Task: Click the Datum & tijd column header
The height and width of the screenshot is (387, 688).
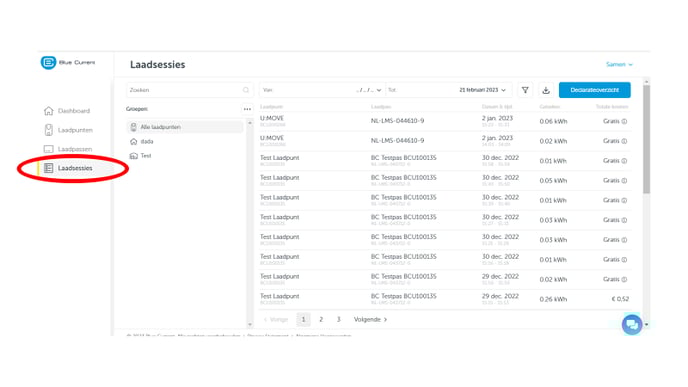Action: (497, 107)
